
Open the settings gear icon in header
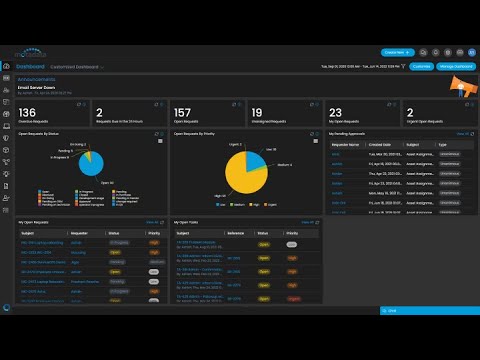click(x=448, y=52)
